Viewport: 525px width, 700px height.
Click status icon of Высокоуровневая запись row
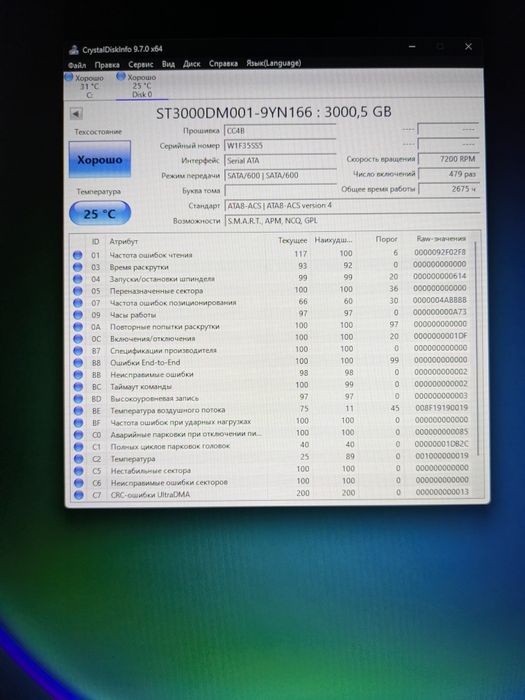click(79, 399)
